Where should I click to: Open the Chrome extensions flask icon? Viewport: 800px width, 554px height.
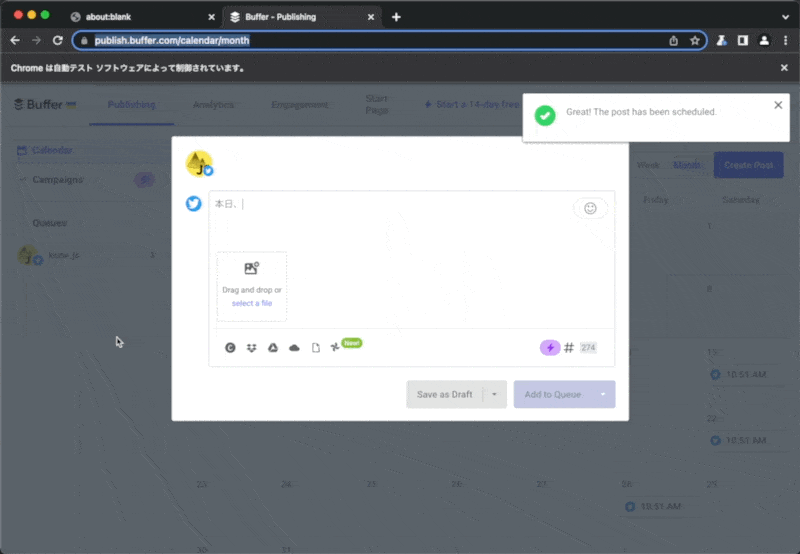[x=721, y=41]
